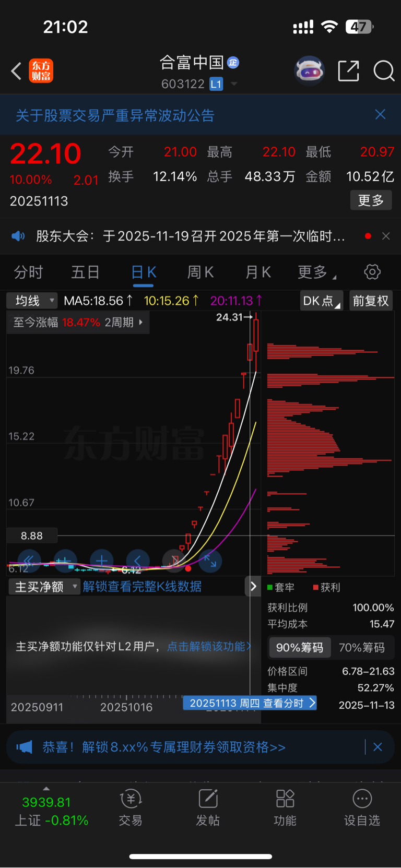
Task: Select the 日K chart tab
Action: coord(144,272)
